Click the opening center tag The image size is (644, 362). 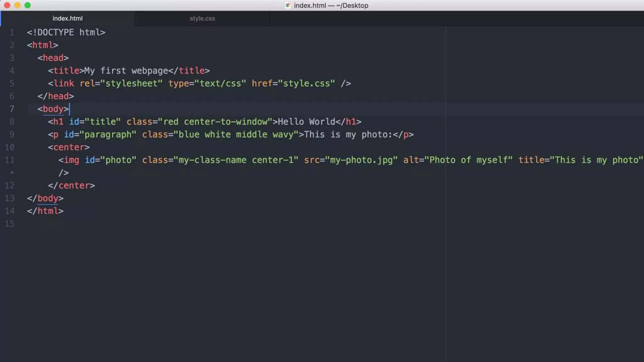coord(69,147)
